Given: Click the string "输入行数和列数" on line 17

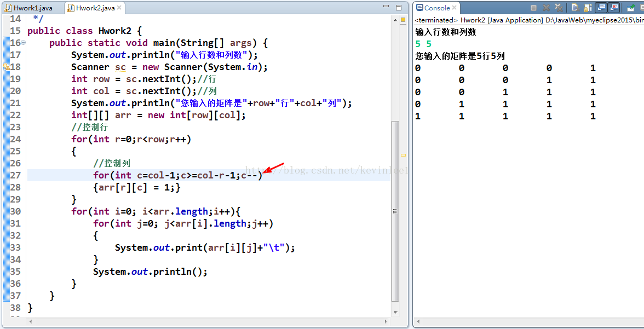Looking at the screenshot, I should click(x=211, y=55).
